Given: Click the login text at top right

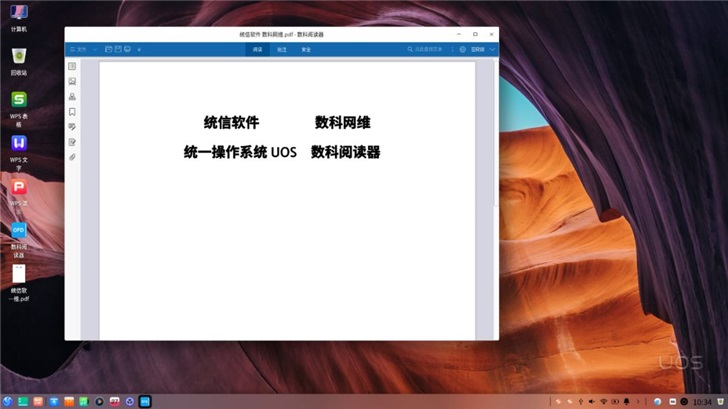Looking at the screenshot, I should (477, 49).
